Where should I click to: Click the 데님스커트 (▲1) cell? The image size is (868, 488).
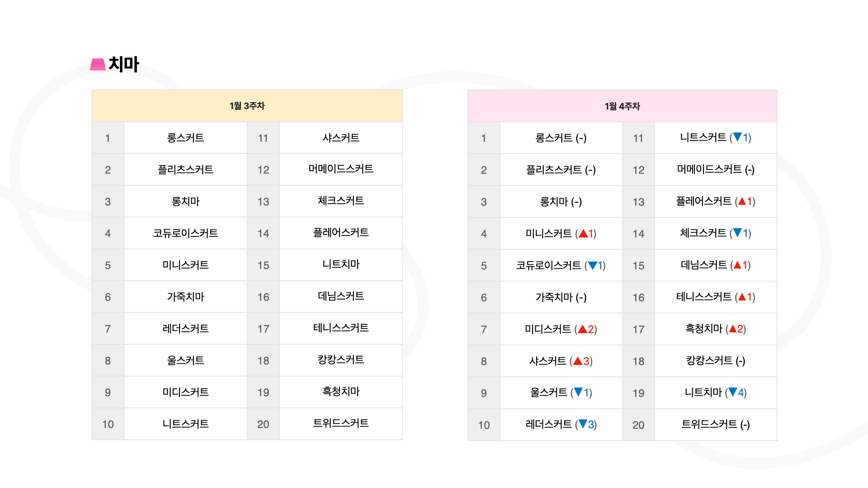point(716,265)
